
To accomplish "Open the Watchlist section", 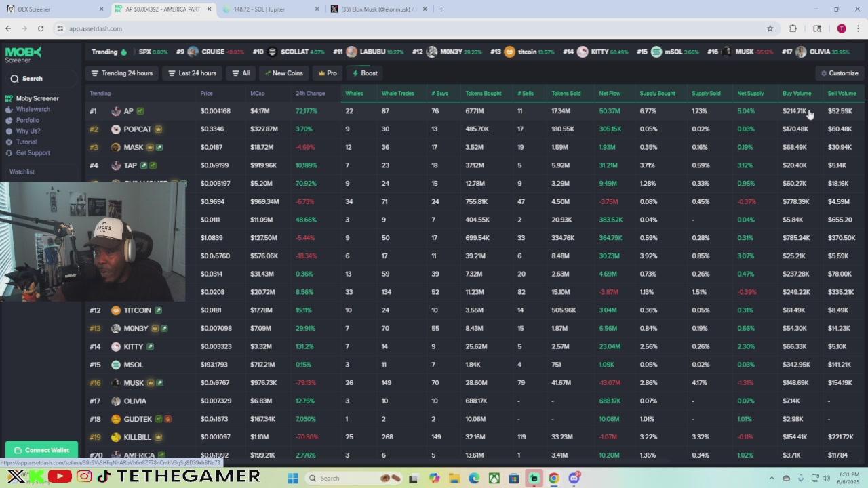I will tap(22, 171).
